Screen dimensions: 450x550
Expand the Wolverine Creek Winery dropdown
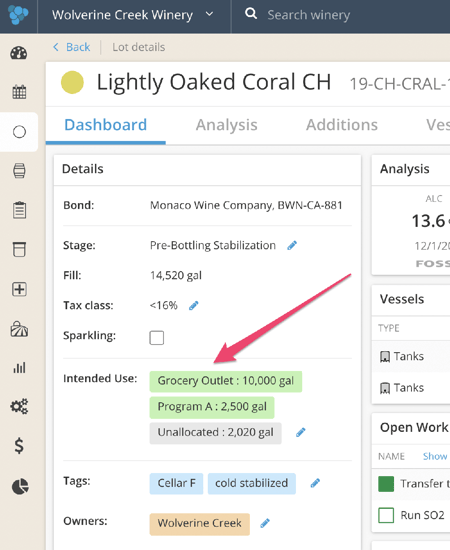coord(209,14)
